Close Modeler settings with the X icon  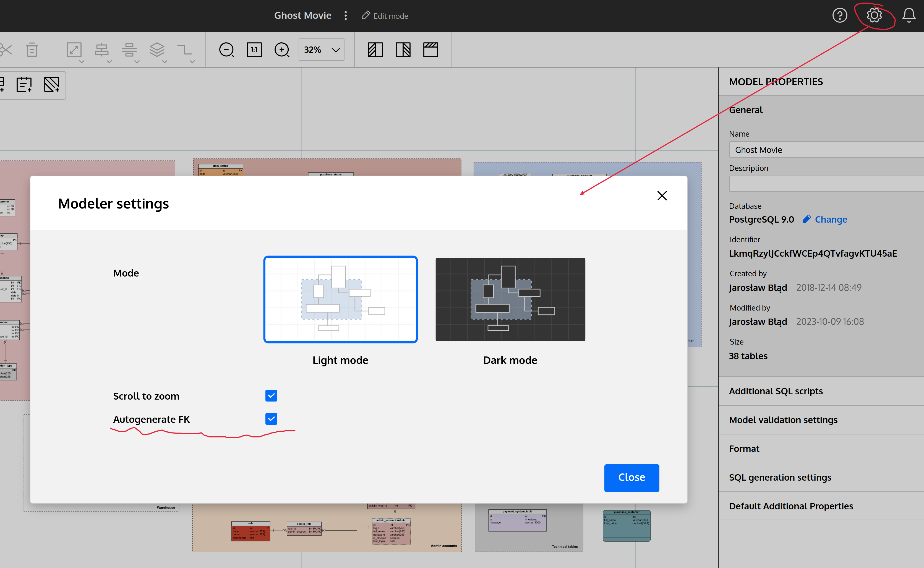click(x=662, y=196)
